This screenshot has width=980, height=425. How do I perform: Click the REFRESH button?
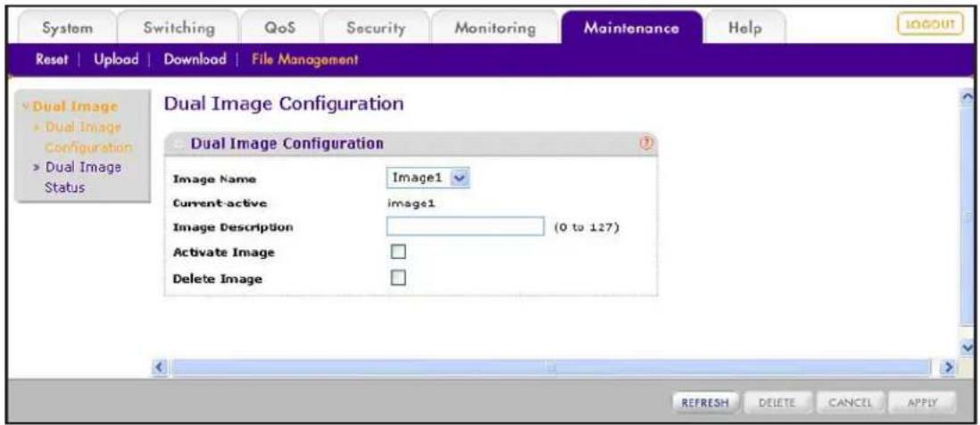click(705, 404)
